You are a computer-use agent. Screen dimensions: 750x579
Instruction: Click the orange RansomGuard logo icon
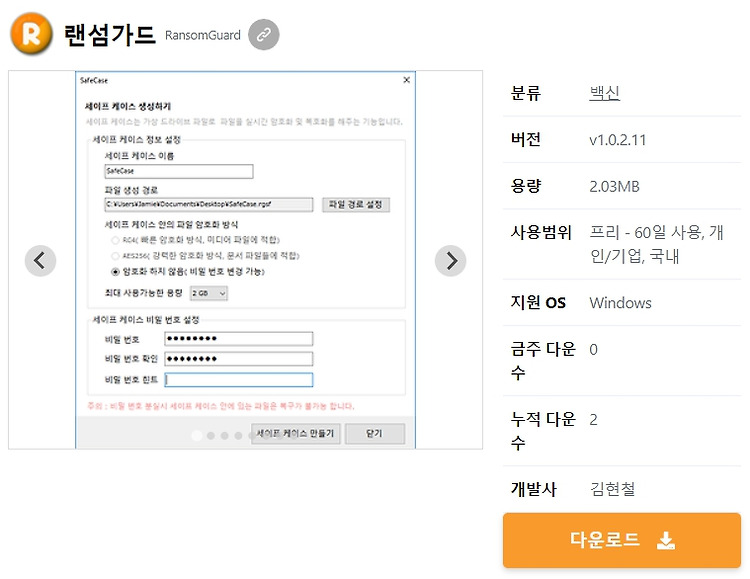[32, 34]
